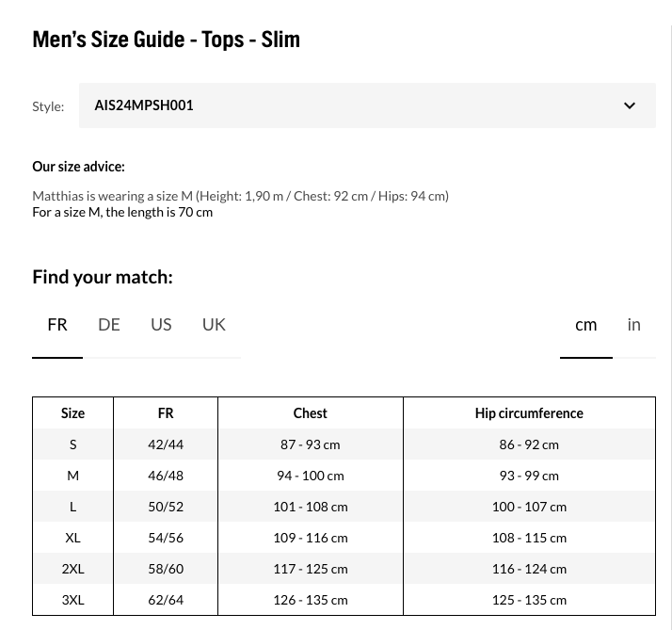This screenshot has height=630, width=672.
Task: Toggle measurements to inches
Action: (x=633, y=325)
